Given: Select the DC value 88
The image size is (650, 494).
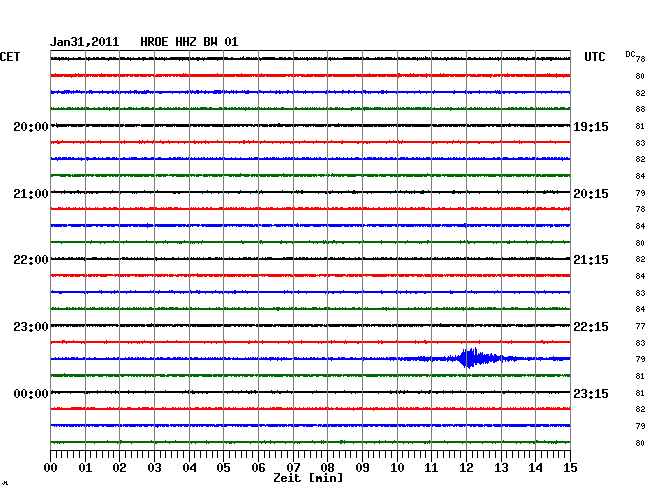Looking at the screenshot, I should tap(640, 109).
